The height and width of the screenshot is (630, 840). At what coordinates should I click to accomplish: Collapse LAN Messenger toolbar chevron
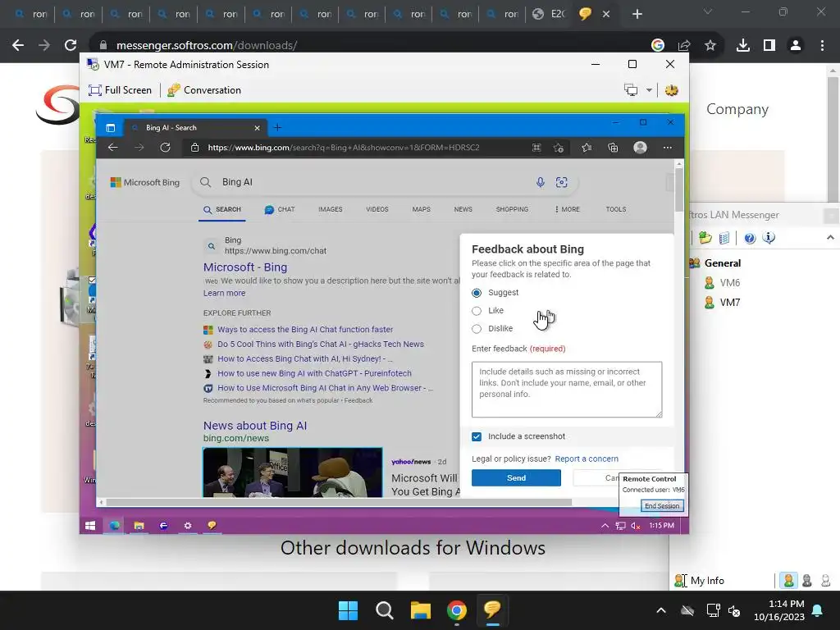[x=830, y=237]
